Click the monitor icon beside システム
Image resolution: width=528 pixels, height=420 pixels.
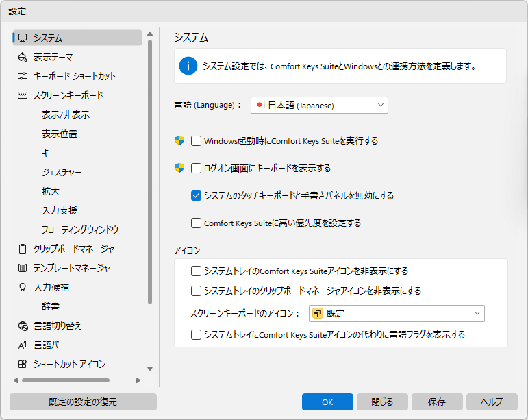pos(23,38)
